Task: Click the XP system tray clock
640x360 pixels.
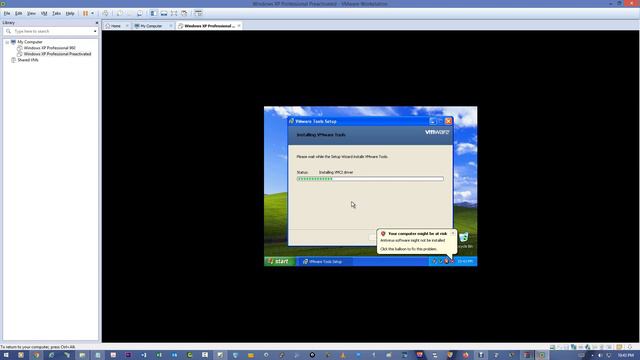Action: pyautogui.click(x=465, y=261)
